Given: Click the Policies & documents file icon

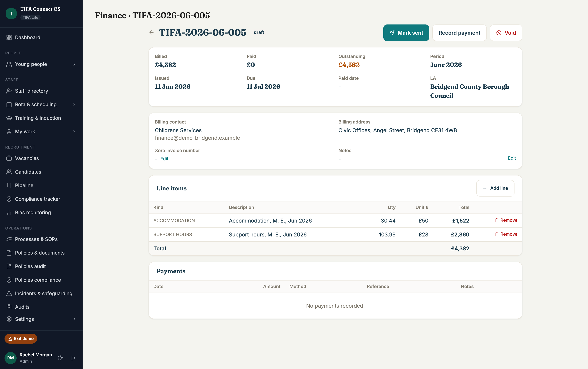Looking at the screenshot, I should pyautogui.click(x=9, y=253).
